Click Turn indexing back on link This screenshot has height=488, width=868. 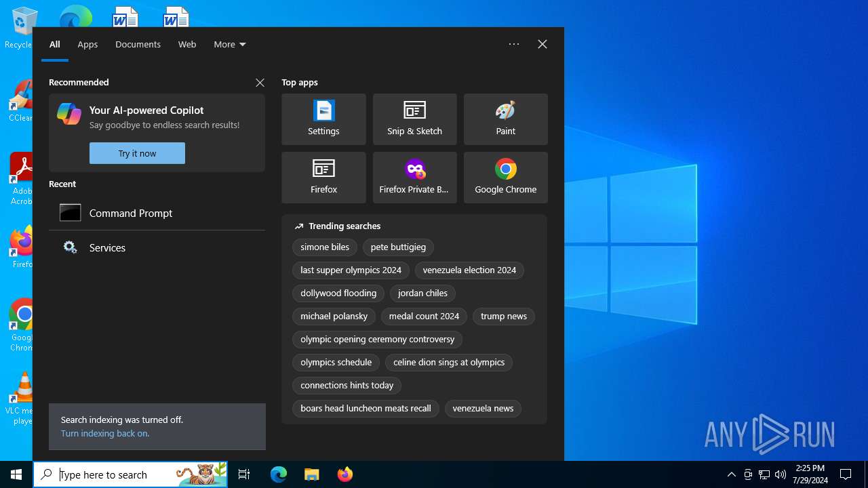[x=105, y=433]
